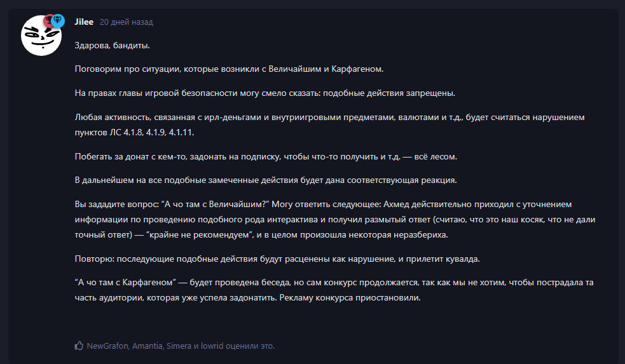Image resolution: width=625 pixels, height=364 pixels.
Task: Open Jilee's round avatar picture
Action: point(41,36)
